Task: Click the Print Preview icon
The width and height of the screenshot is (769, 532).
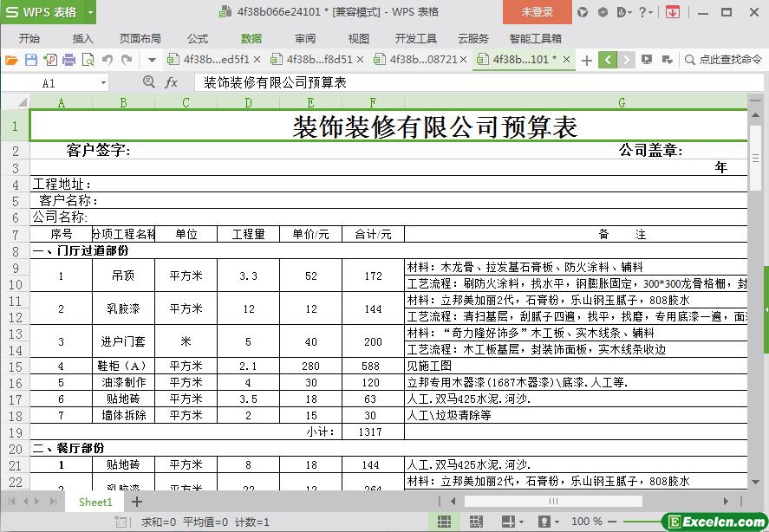Action: coord(88,60)
